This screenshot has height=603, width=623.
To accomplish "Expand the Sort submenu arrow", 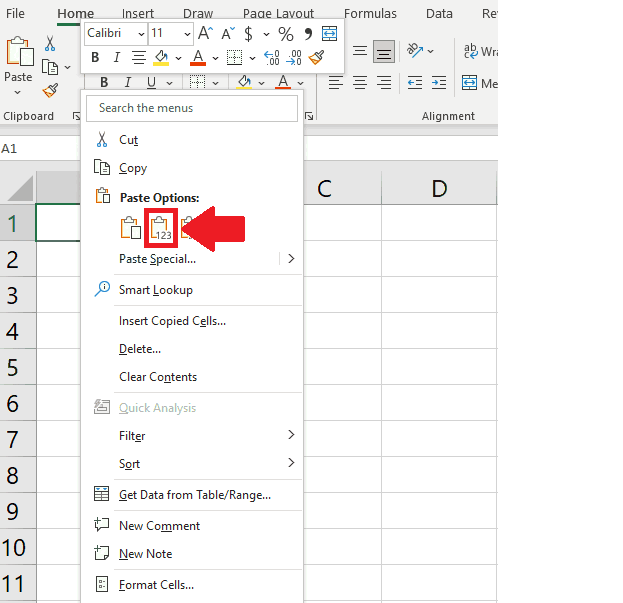I will (291, 462).
